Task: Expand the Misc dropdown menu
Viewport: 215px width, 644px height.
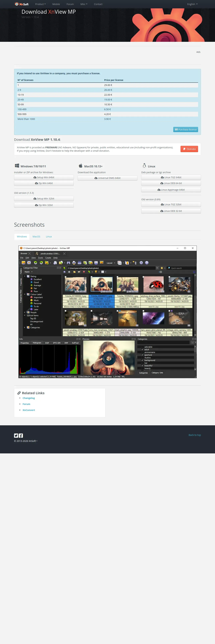Action: click(x=84, y=4)
